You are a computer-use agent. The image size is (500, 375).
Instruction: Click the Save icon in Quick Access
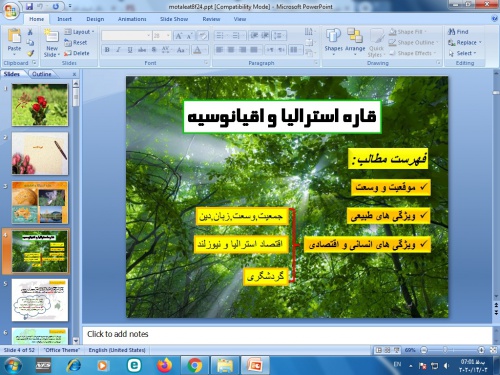coord(29,6)
